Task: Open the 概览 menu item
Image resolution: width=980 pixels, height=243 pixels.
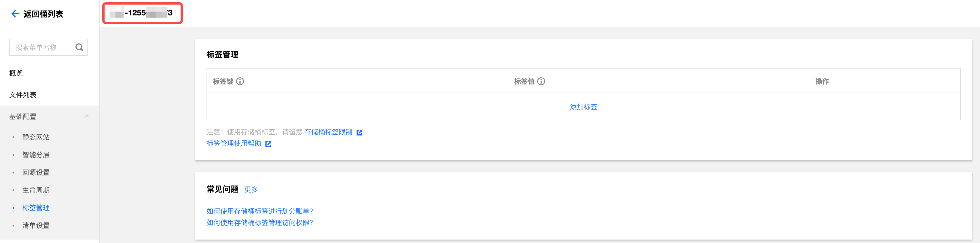Action: point(16,73)
